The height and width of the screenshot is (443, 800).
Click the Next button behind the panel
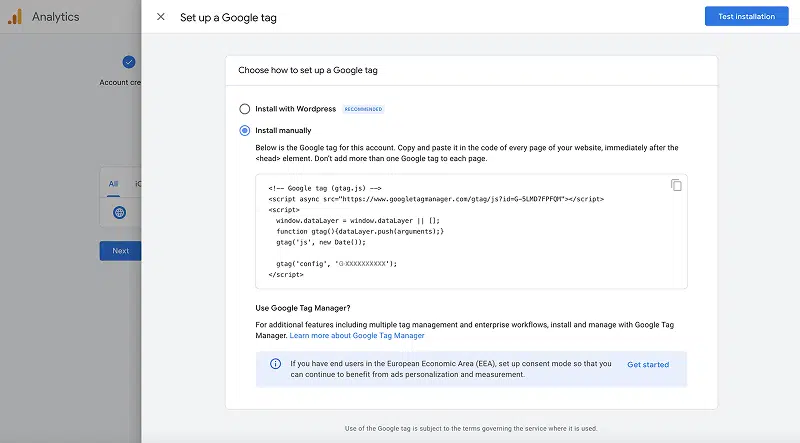(120, 251)
